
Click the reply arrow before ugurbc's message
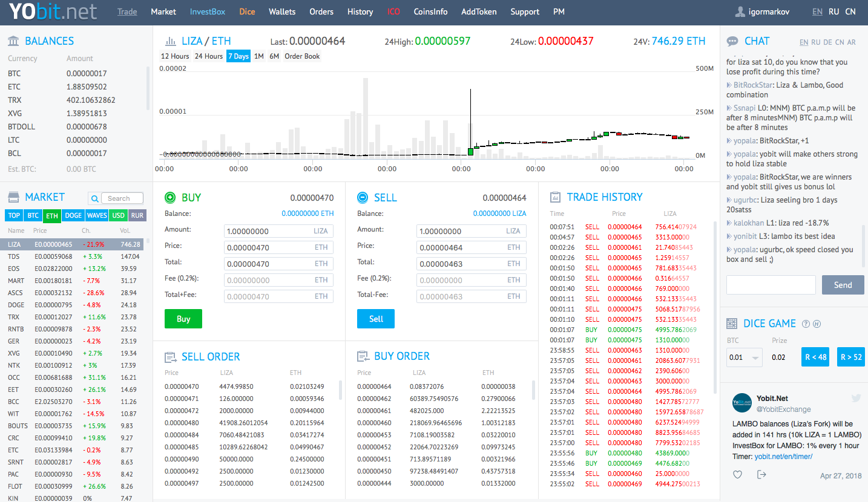pyautogui.click(x=729, y=200)
